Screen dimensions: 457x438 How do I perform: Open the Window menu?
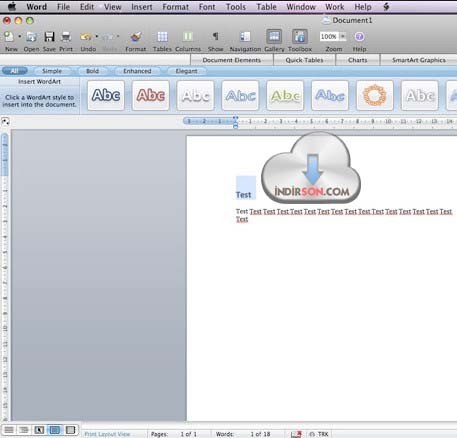pyautogui.click(x=301, y=7)
